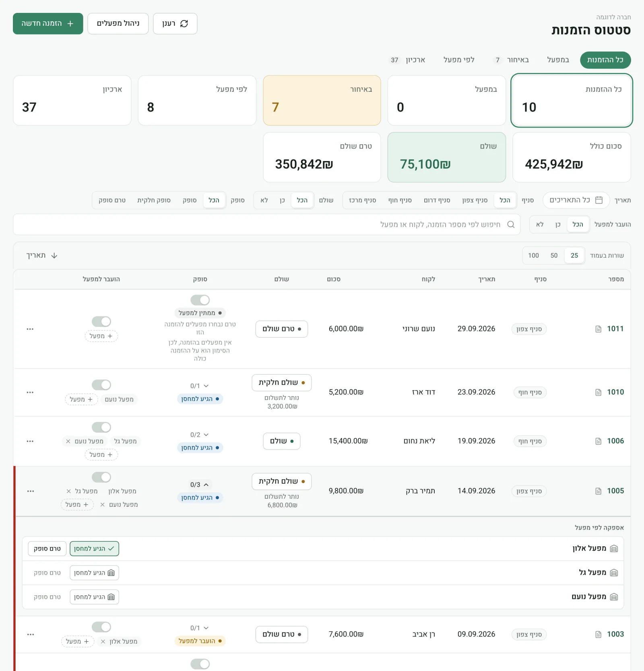Mark מפעל אלון as טרם סופק

click(47, 549)
